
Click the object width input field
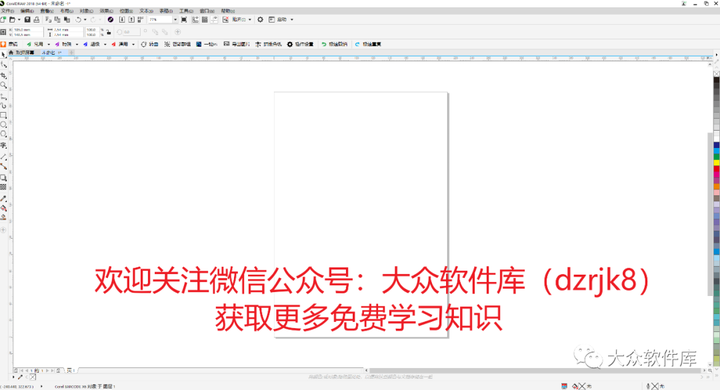(x=68, y=29)
